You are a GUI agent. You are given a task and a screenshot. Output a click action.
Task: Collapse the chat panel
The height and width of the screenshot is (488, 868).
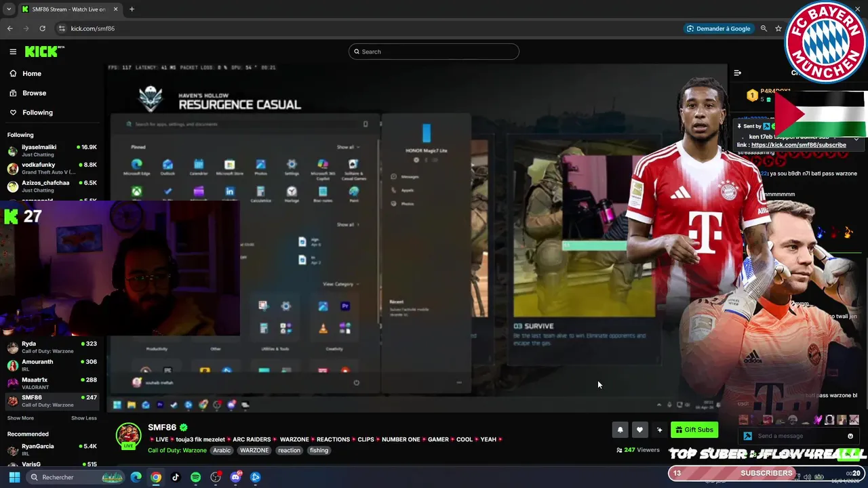click(738, 73)
